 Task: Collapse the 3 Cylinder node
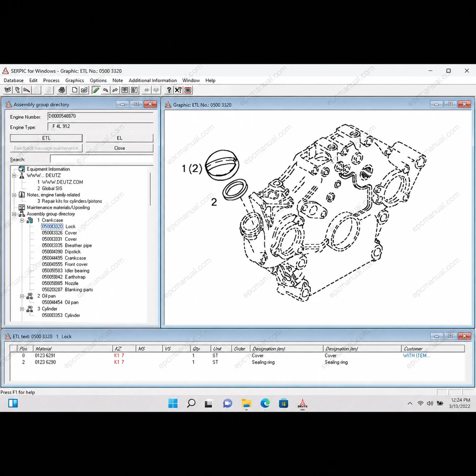[x=22, y=309]
